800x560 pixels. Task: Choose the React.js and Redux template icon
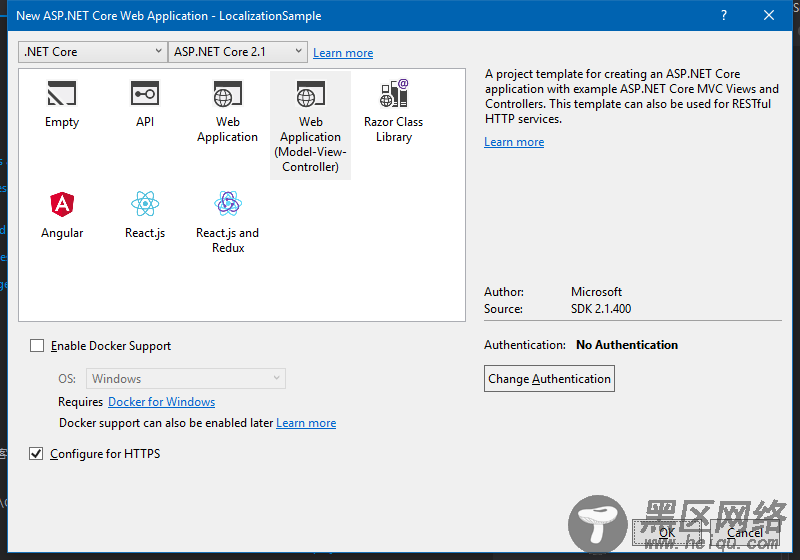tap(228, 203)
